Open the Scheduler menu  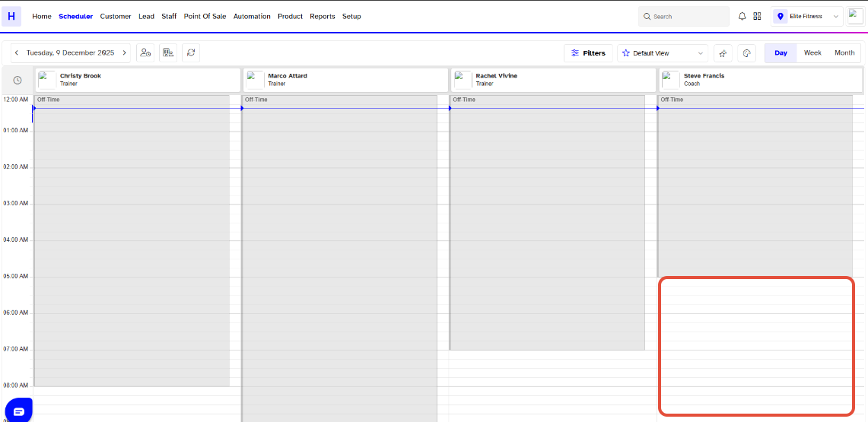(76, 17)
